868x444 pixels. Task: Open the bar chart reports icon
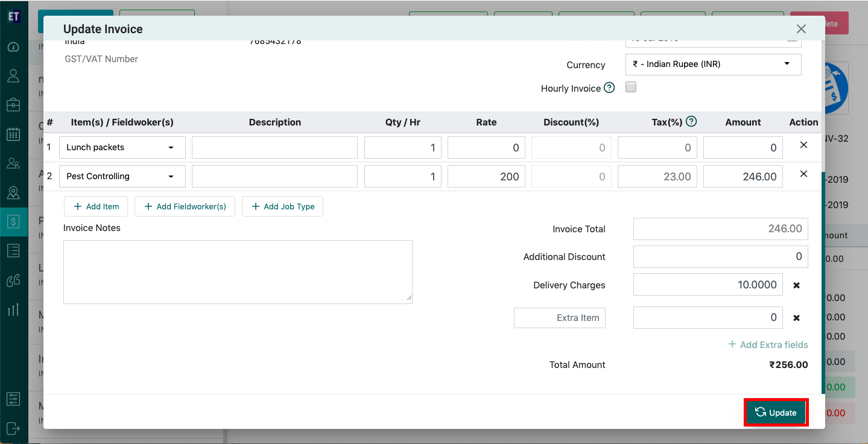(13, 309)
